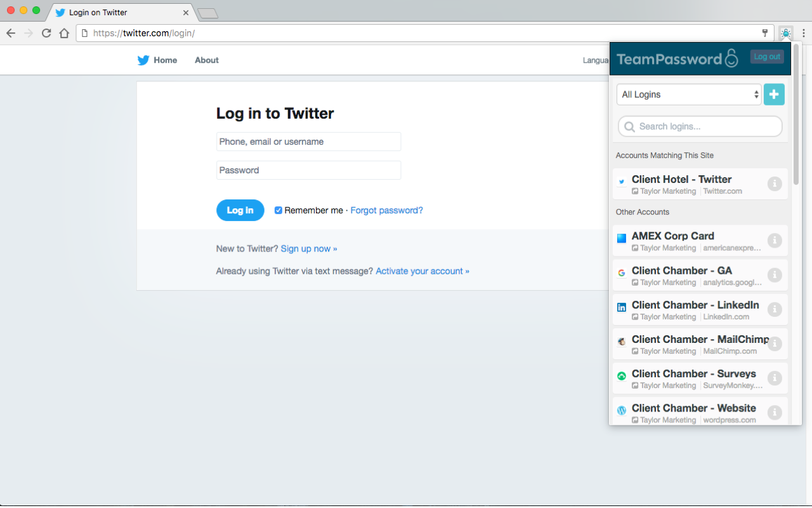Image resolution: width=812 pixels, height=508 pixels.
Task: Toggle the Remember me checkbox
Action: [x=278, y=210]
